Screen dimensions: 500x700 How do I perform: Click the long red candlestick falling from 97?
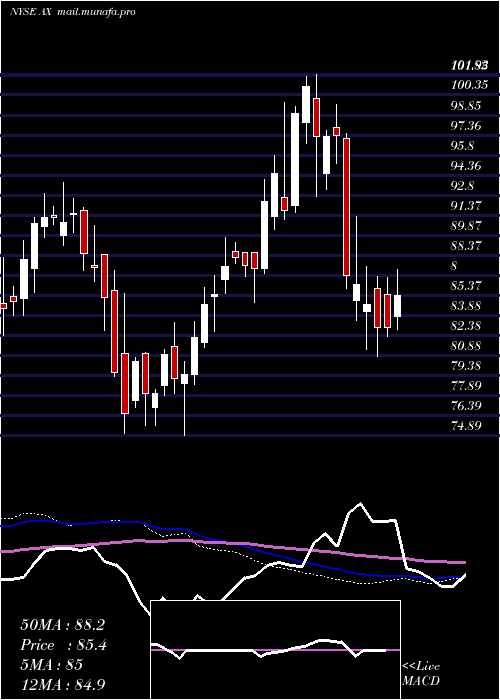pyautogui.click(x=346, y=207)
